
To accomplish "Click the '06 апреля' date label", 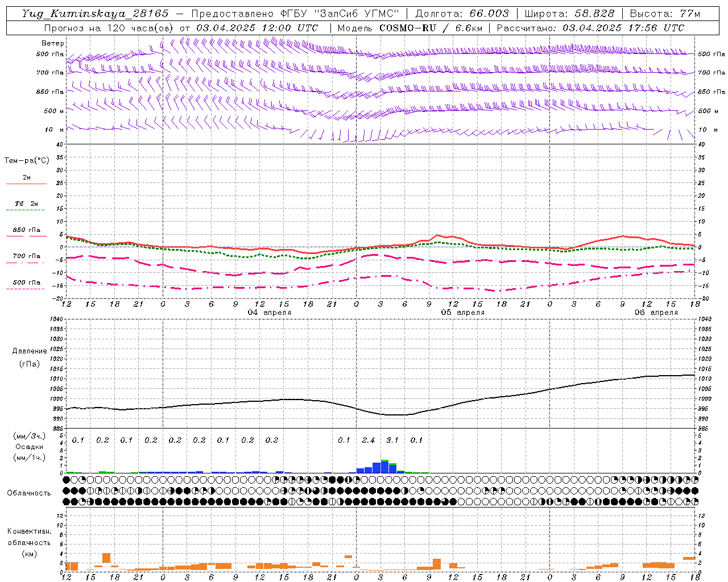I will (656, 313).
